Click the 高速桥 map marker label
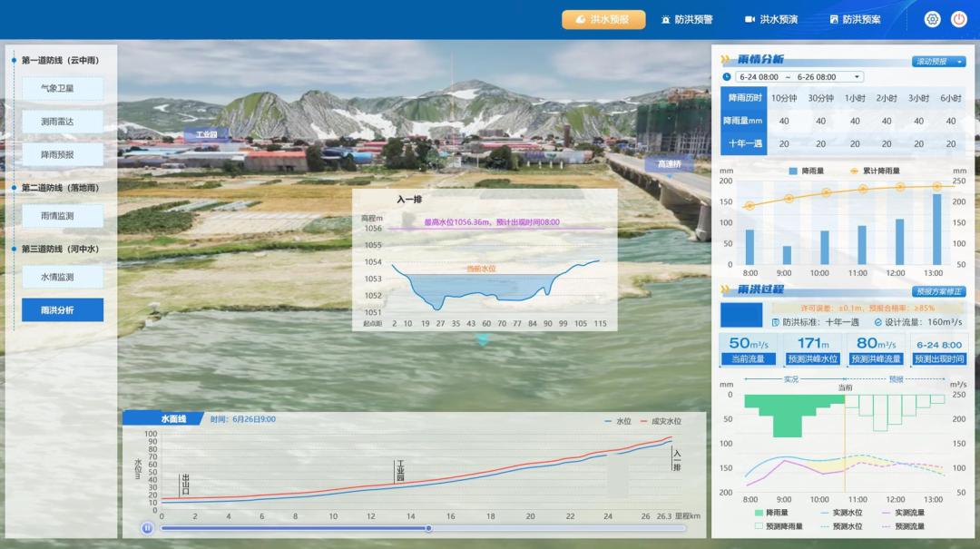 point(669,164)
